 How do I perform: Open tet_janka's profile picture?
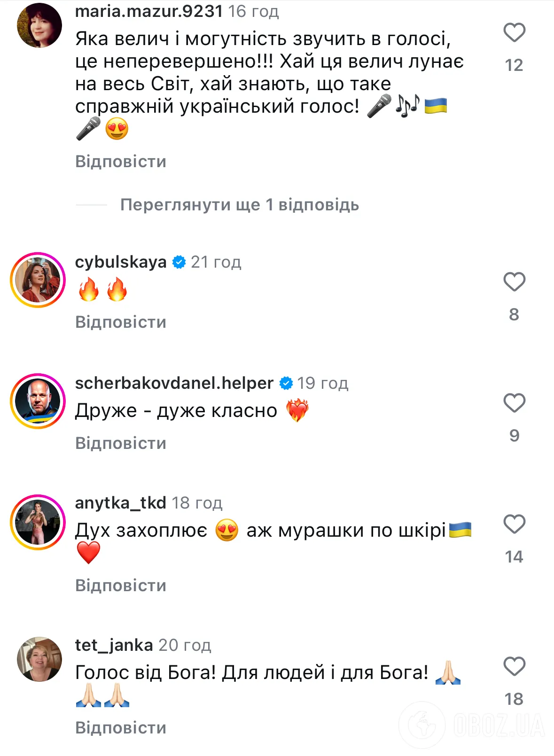(x=39, y=659)
